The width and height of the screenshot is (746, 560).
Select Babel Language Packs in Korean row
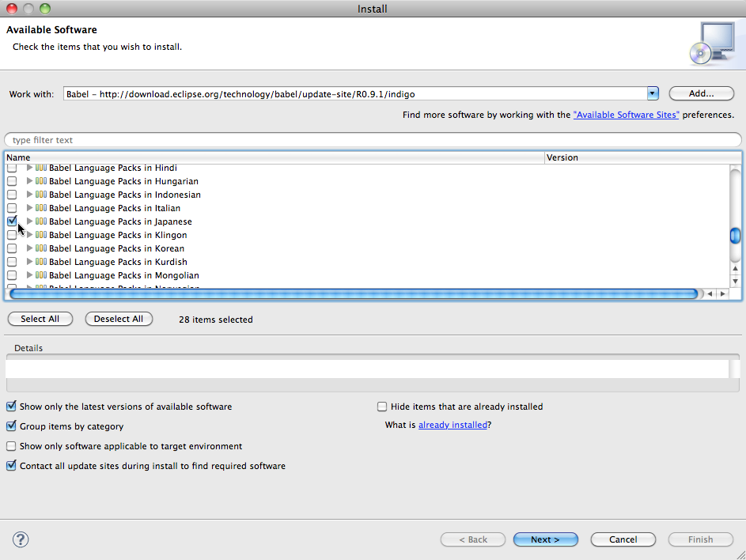367,248
